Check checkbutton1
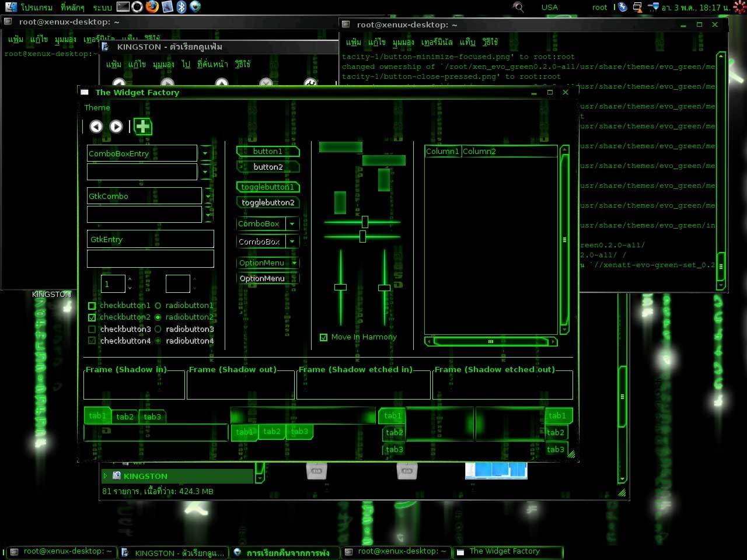Screen dimensions: 747x560 (92, 306)
